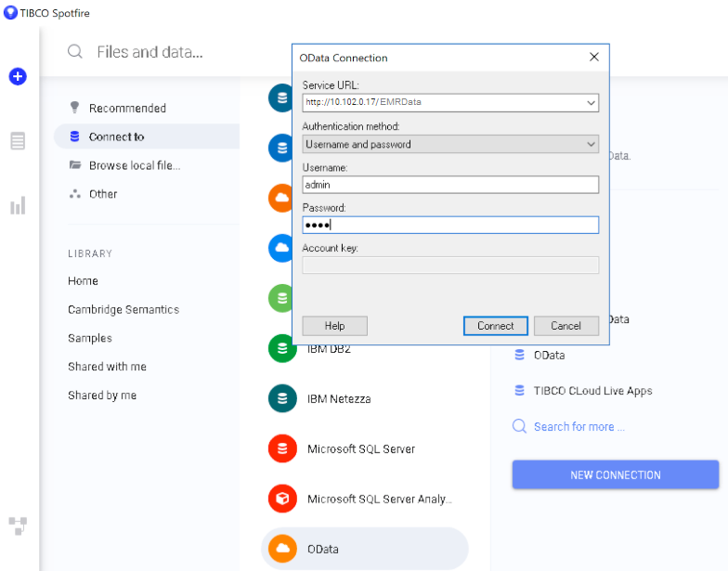Click the magnifier next to Search for more
The height and width of the screenshot is (571, 728).
pos(520,426)
